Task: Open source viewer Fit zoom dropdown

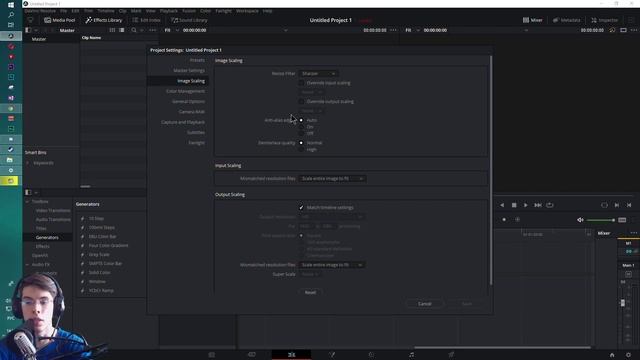Action: (x=171, y=30)
